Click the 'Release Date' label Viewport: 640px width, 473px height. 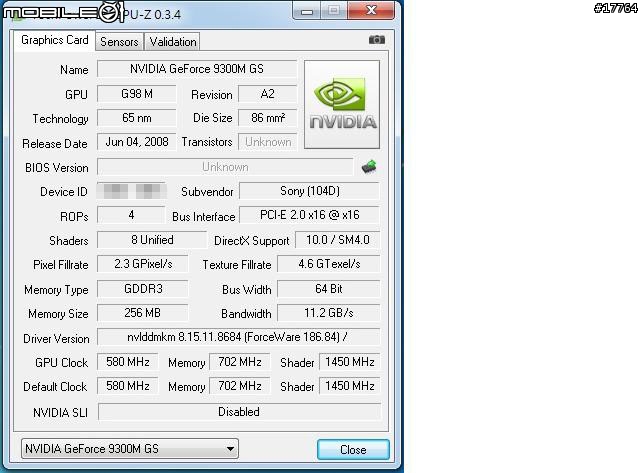(x=55, y=144)
